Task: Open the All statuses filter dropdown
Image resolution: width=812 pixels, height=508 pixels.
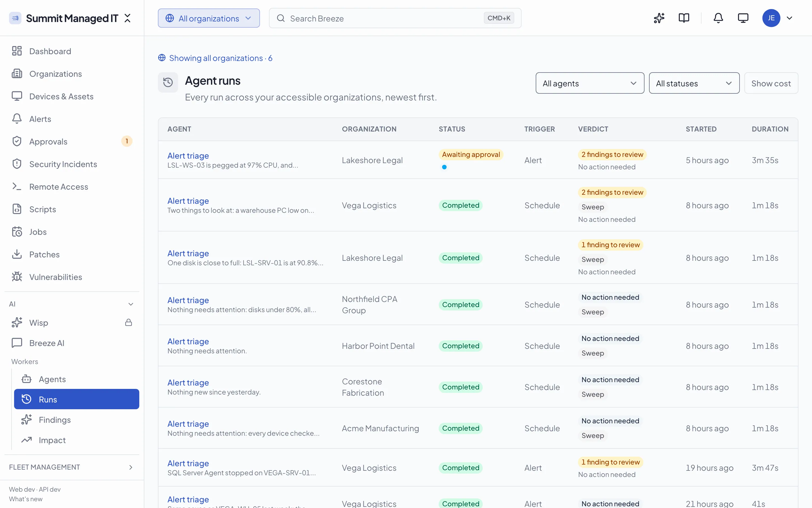Action: (694, 83)
